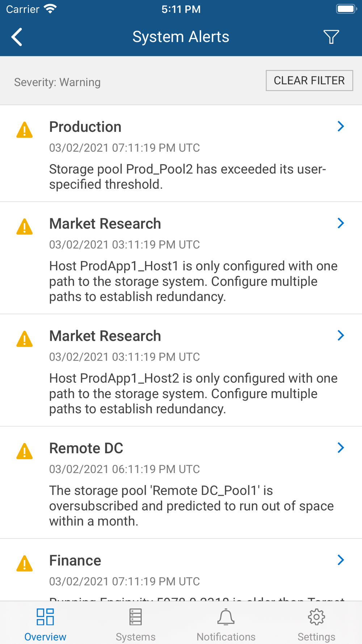Expand the Remote DC alert chevron
This screenshot has width=362, height=644.
[x=340, y=448]
